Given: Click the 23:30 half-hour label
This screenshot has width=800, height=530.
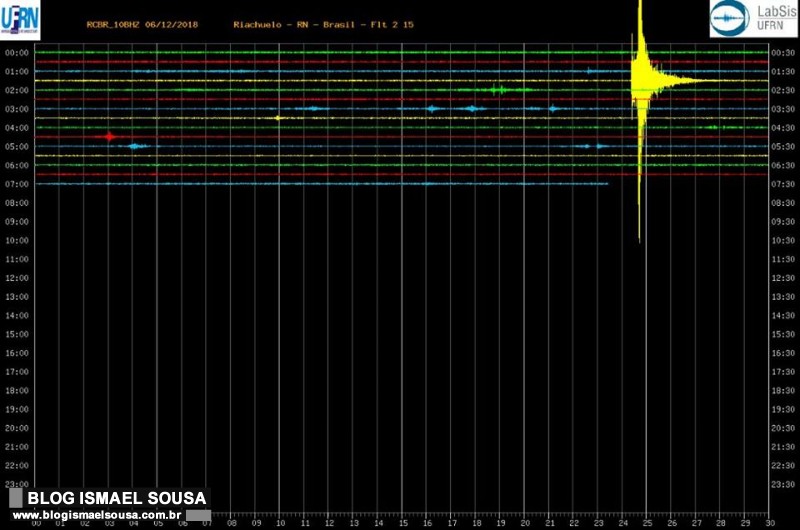Looking at the screenshot, I should click(783, 485).
